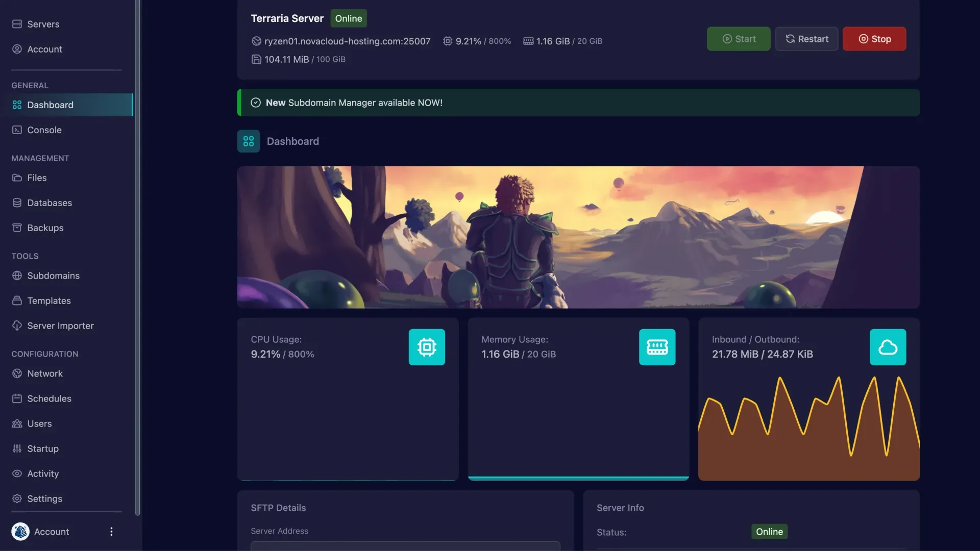The height and width of the screenshot is (551, 980).
Task: Open server Settings
Action: point(66,498)
